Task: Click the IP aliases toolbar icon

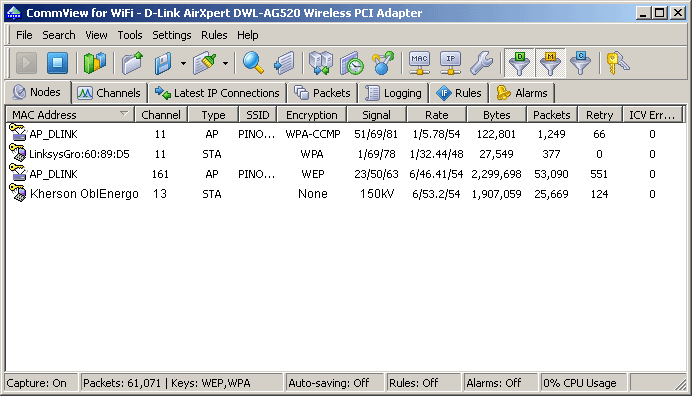Action: tap(450, 63)
